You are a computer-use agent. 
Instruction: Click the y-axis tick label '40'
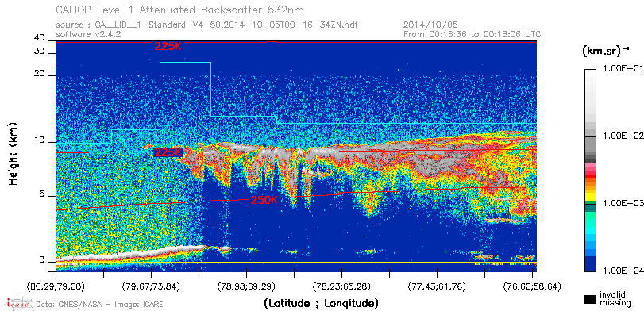pos(40,38)
